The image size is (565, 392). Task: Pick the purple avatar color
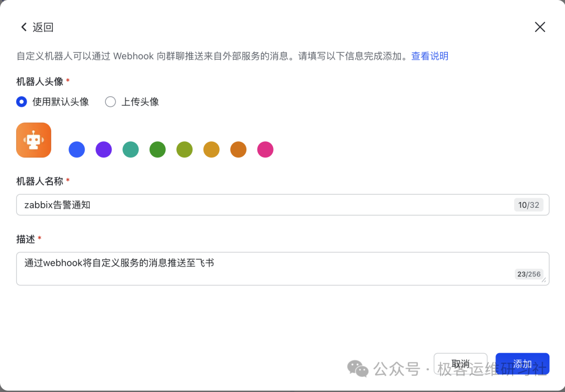point(104,150)
